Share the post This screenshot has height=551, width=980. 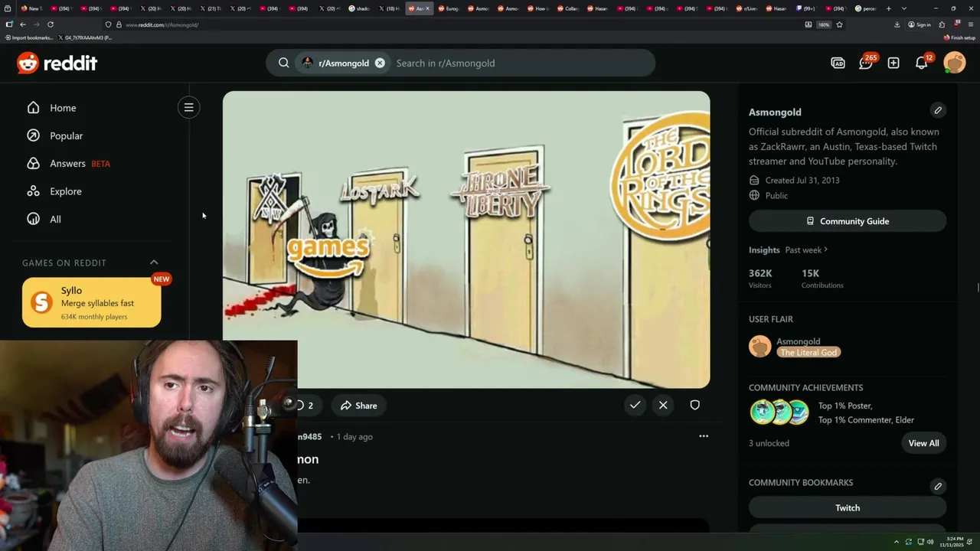[x=359, y=406]
